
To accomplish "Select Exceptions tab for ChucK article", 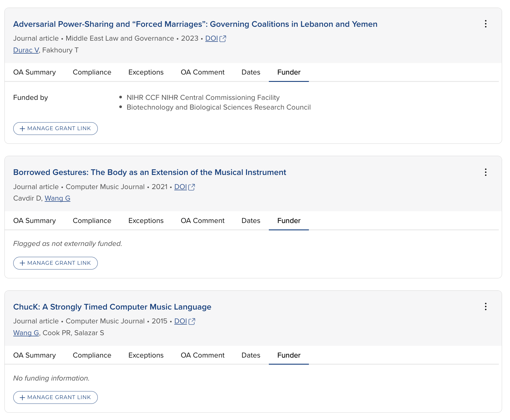I will [x=146, y=355].
